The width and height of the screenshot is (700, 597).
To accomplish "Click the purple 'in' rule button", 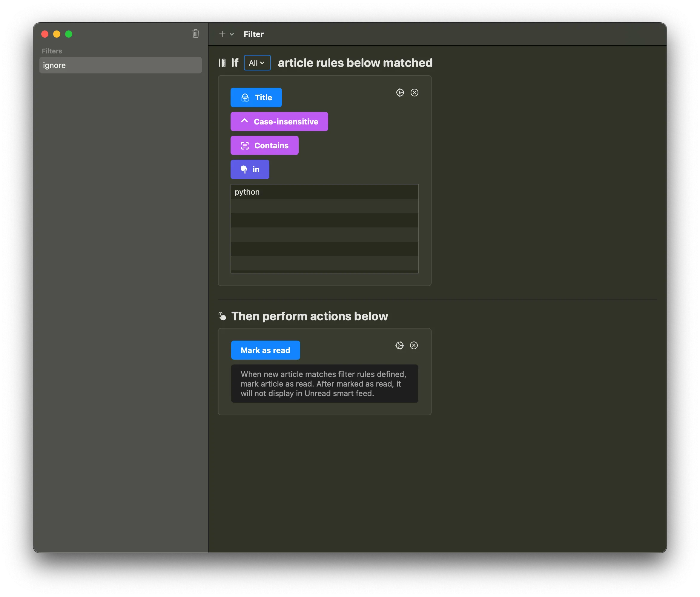I will click(250, 170).
